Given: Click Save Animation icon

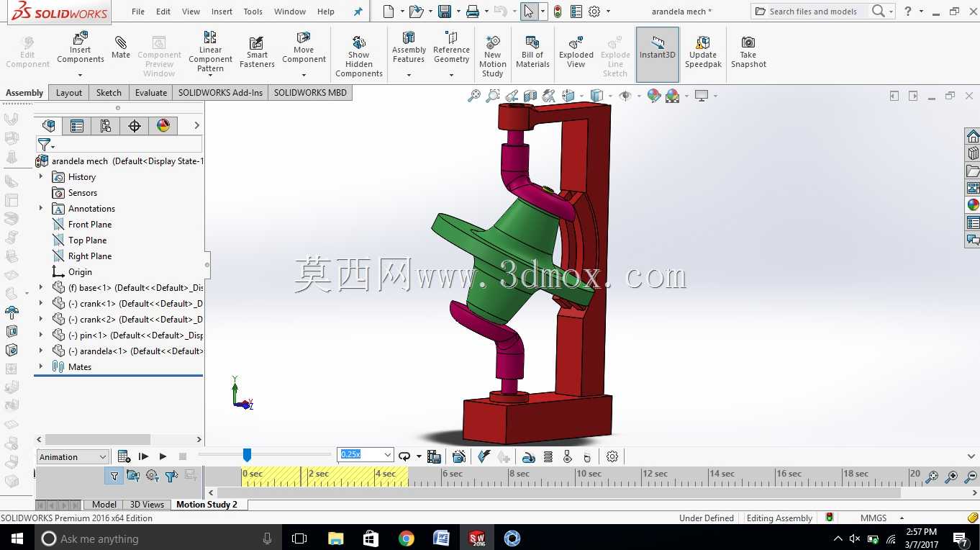Looking at the screenshot, I should [434, 456].
